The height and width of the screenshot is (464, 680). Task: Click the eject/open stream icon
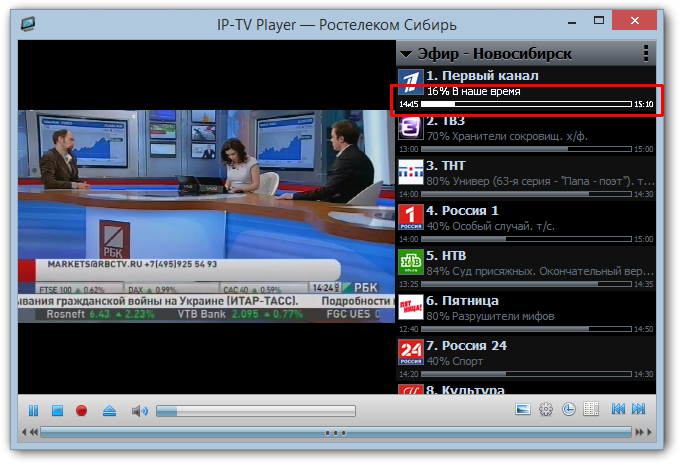(x=110, y=410)
